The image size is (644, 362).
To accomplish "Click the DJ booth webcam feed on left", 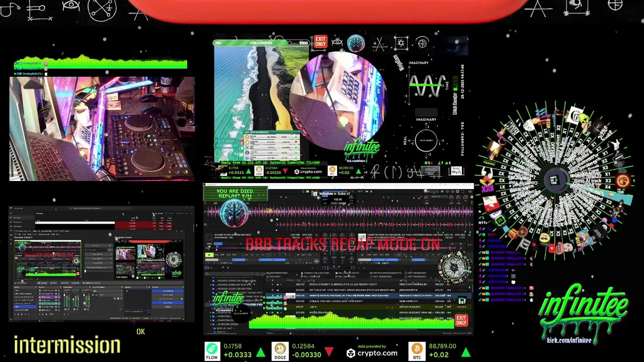I will pyautogui.click(x=102, y=129).
